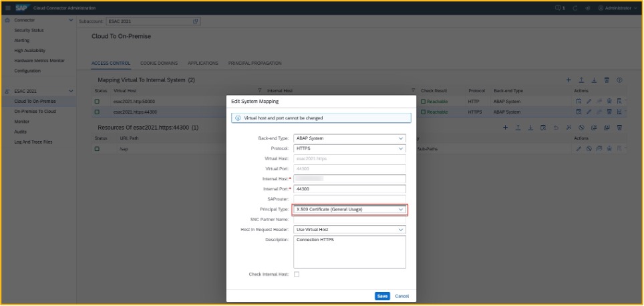Click import icon in resources toolbar
Viewport: 644px width, 306px height.
[518, 128]
